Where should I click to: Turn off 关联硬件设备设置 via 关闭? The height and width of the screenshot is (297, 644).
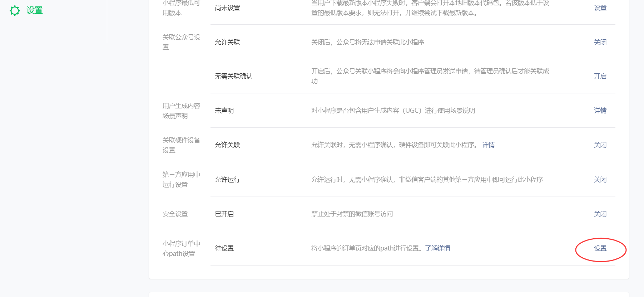click(600, 145)
